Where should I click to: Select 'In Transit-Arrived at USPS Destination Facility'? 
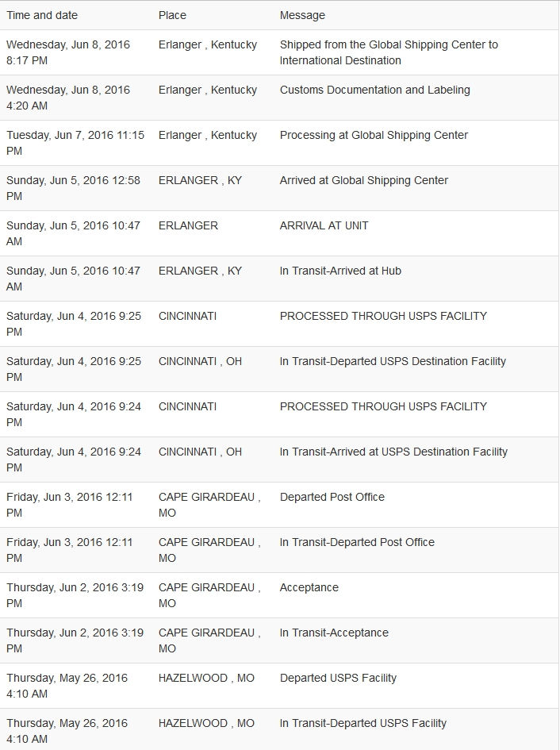[393, 452]
